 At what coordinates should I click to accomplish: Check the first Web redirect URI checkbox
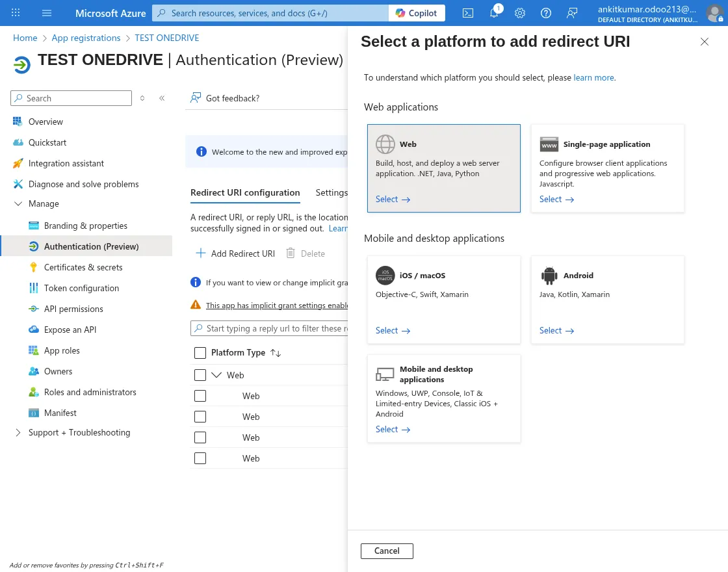tap(200, 396)
